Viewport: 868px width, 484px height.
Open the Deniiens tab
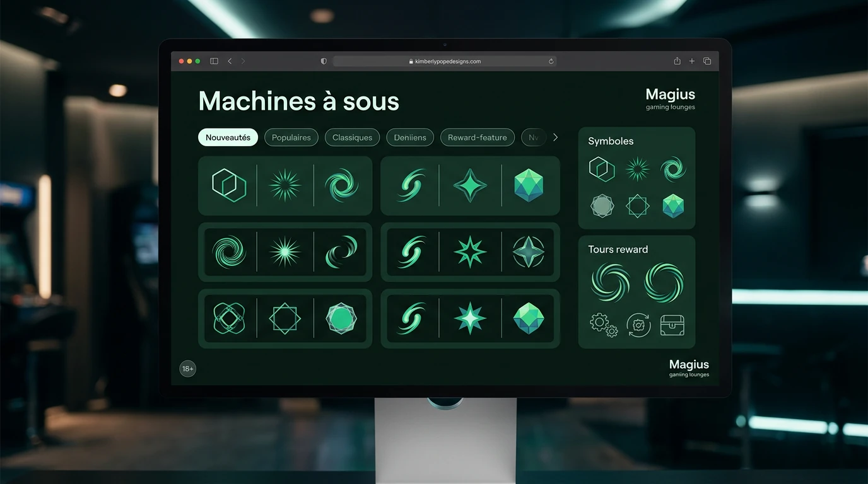click(410, 137)
